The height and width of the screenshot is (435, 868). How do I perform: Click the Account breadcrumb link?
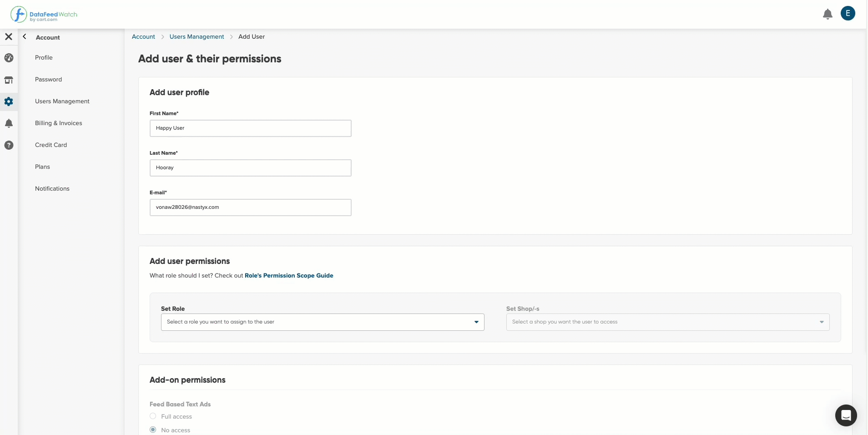tap(143, 36)
